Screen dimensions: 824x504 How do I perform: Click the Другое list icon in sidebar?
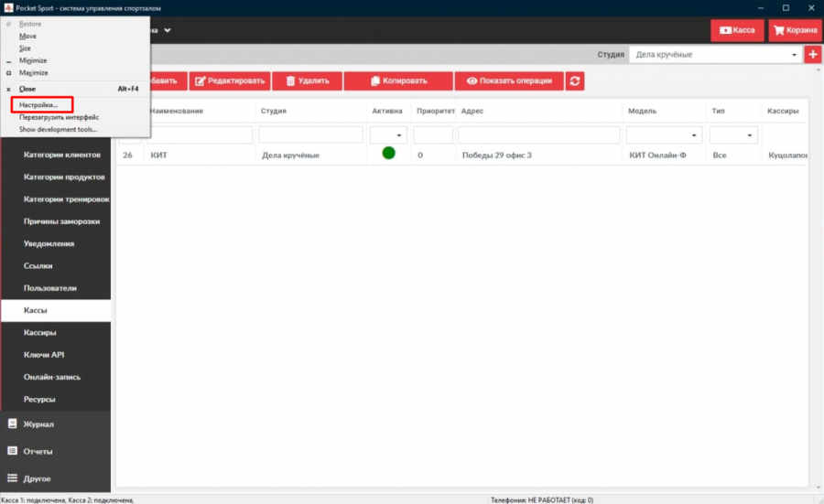pos(13,477)
